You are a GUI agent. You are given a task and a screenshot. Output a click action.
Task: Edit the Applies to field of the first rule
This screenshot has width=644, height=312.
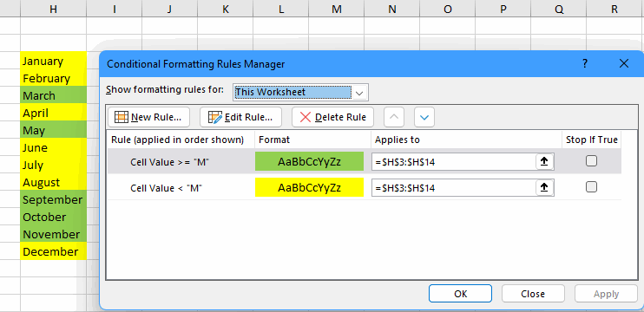[453, 162]
